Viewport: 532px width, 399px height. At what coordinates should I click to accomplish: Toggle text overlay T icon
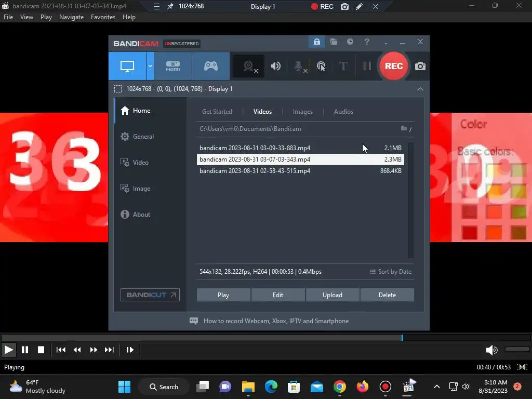343,66
